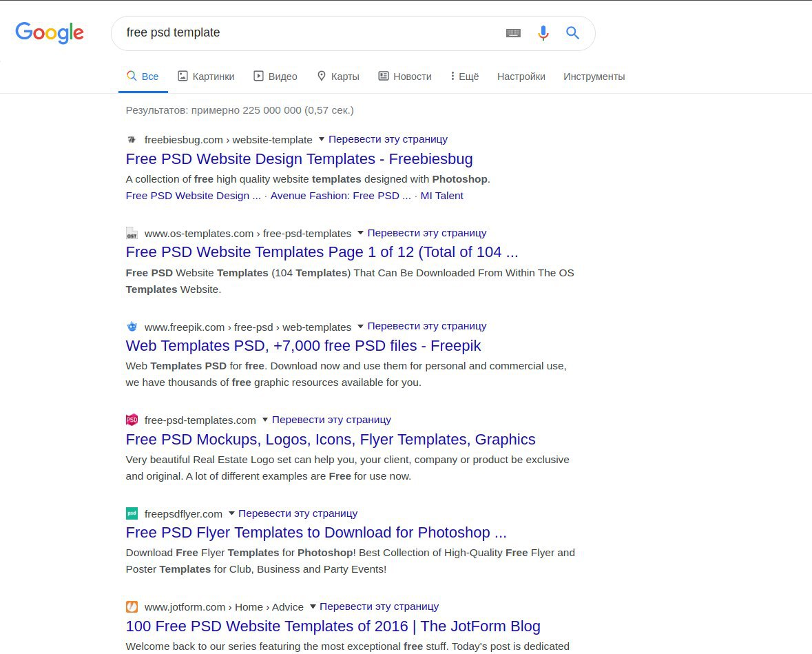Click the freepsdflyer.com favicon

132,513
